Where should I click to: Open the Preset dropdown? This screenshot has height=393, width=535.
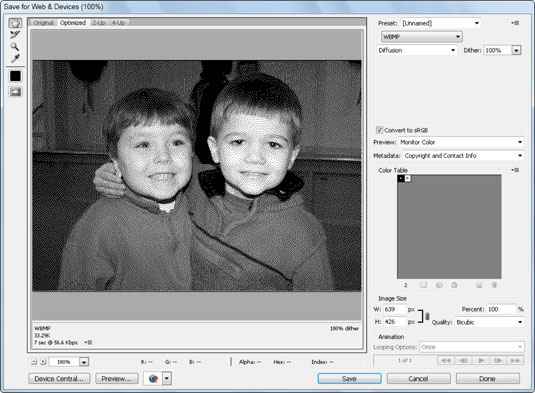pos(440,23)
